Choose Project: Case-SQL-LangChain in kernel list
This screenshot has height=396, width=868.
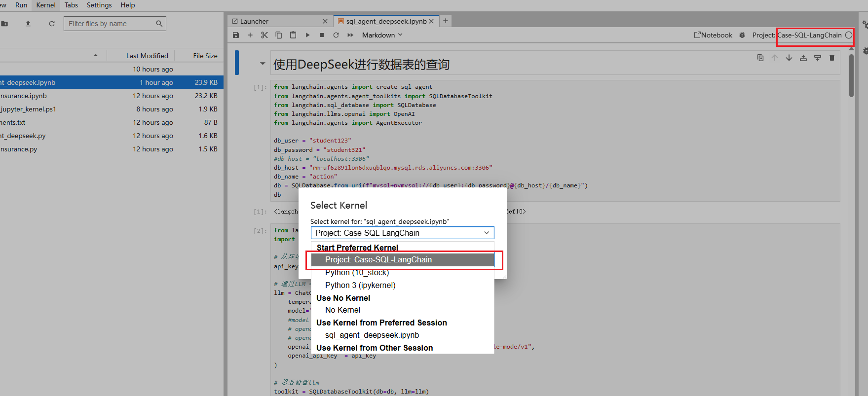[402, 260]
